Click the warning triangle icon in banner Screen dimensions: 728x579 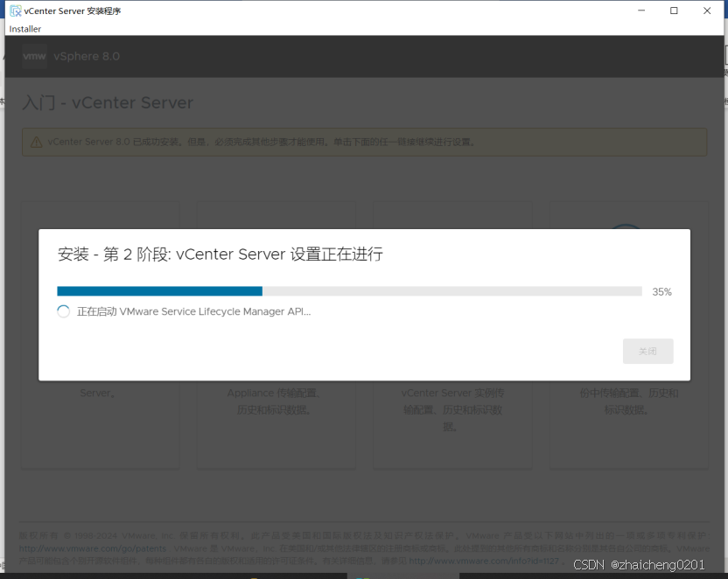tap(36, 142)
